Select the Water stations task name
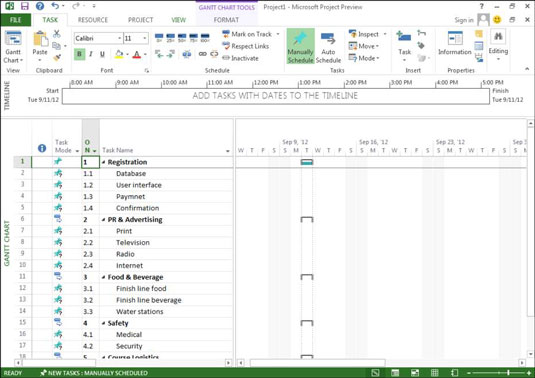 (x=140, y=311)
